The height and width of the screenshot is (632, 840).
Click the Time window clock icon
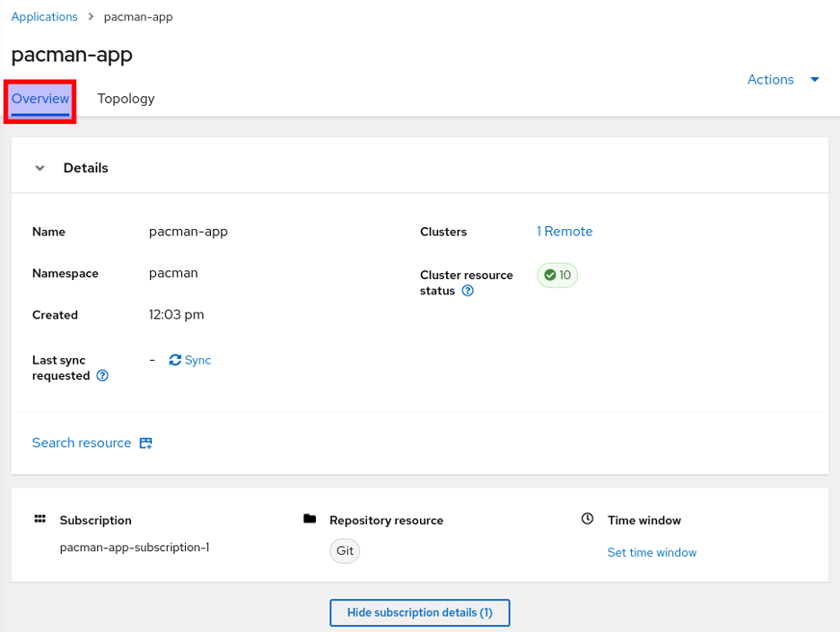[x=588, y=519]
